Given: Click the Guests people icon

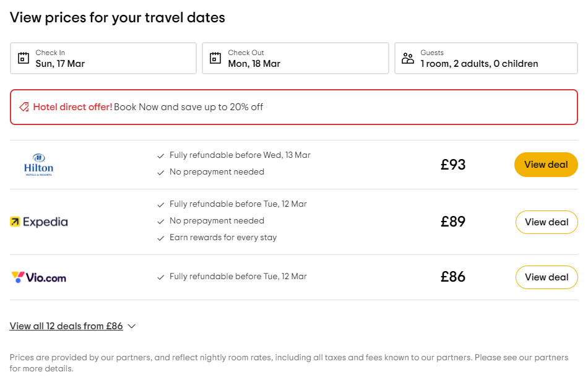Looking at the screenshot, I should click(x=408, y=58).
